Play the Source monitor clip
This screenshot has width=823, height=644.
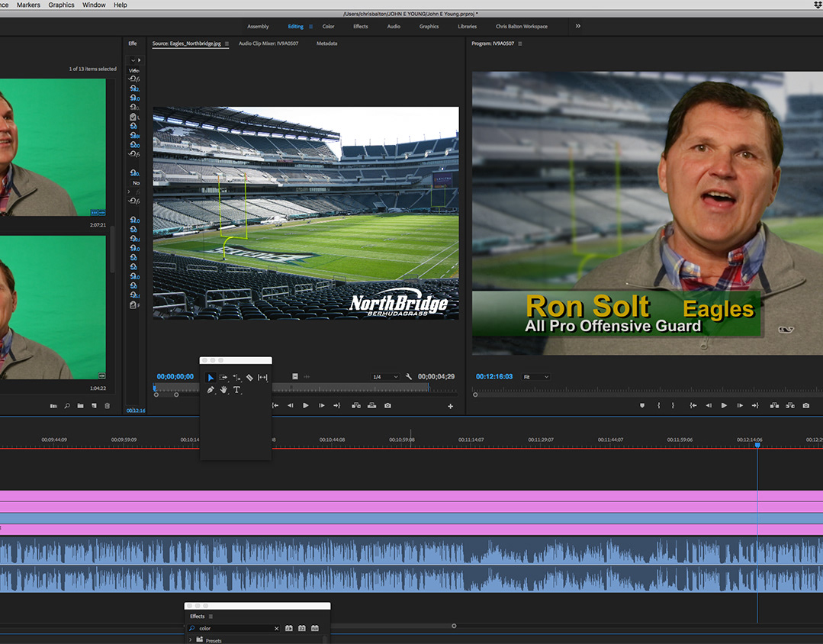pyautogui.click(x=305, y=405)
